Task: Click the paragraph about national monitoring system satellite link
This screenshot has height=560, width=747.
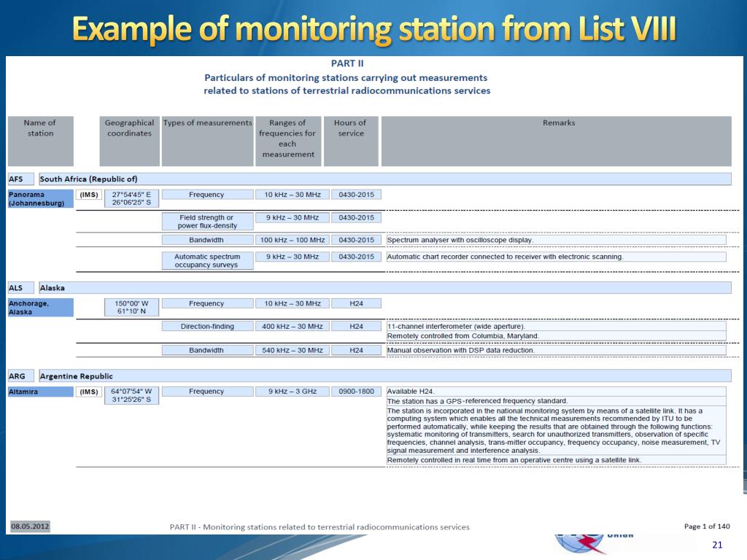Action: pos(556,430)
